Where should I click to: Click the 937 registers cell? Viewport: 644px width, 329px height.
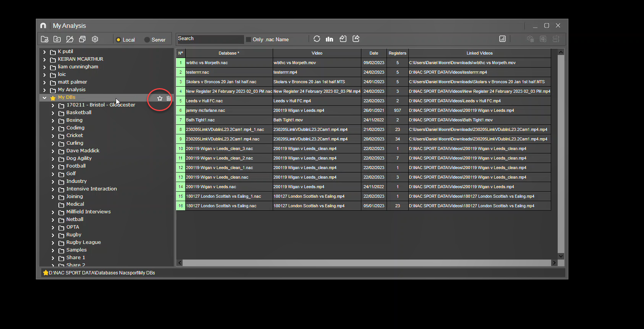397,110
